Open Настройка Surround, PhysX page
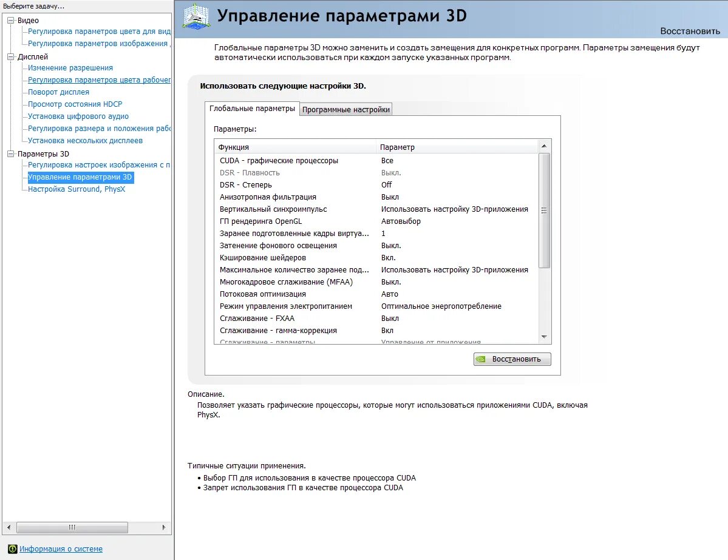Screen dimensions: 728x560 (77, 189)
